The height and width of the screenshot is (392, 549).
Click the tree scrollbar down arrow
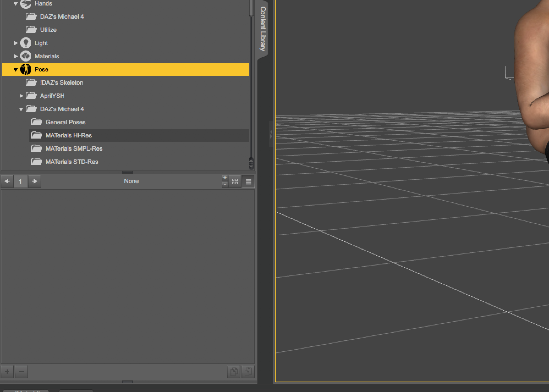[x=251, y=166]
